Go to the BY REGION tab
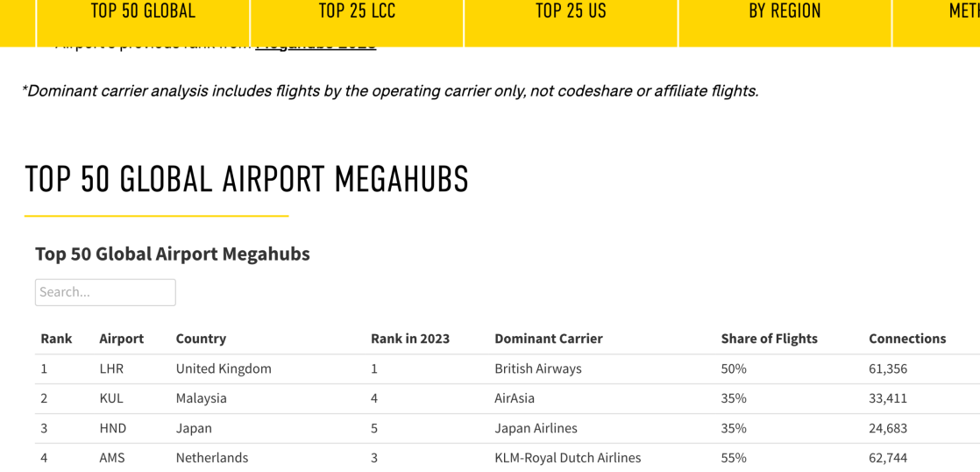Image resolution: width=980 pixels, height=472 pixels. coord(785,12)
